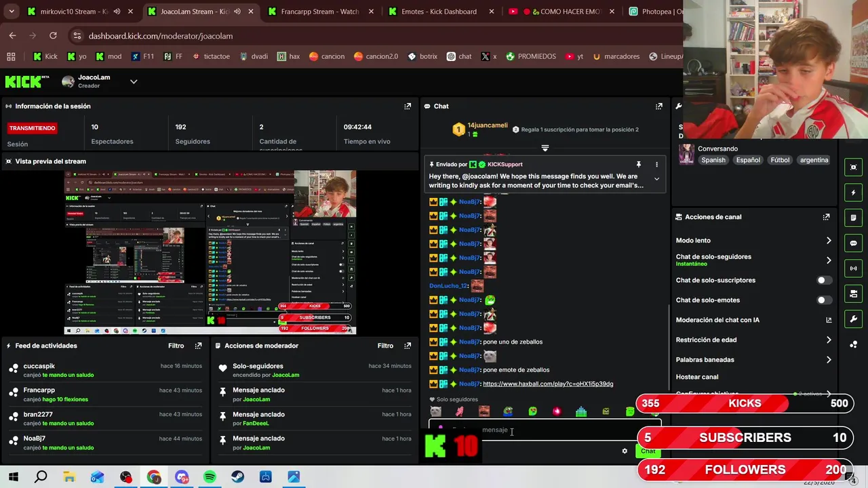The image size is (868, 488).
Task: Click Hostear canal option
Action: coord(696,377)
